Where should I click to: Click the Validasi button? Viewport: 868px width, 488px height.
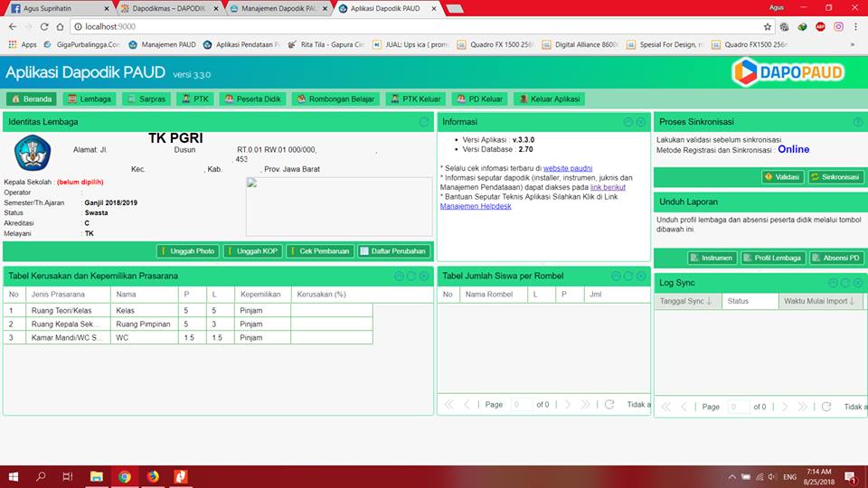tap(782, 177)
